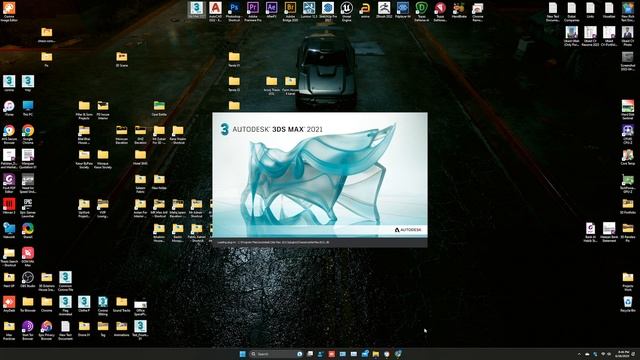640x360 pixels.
Task: Select the 3D Portfolio folder
Action: (628, 206)
